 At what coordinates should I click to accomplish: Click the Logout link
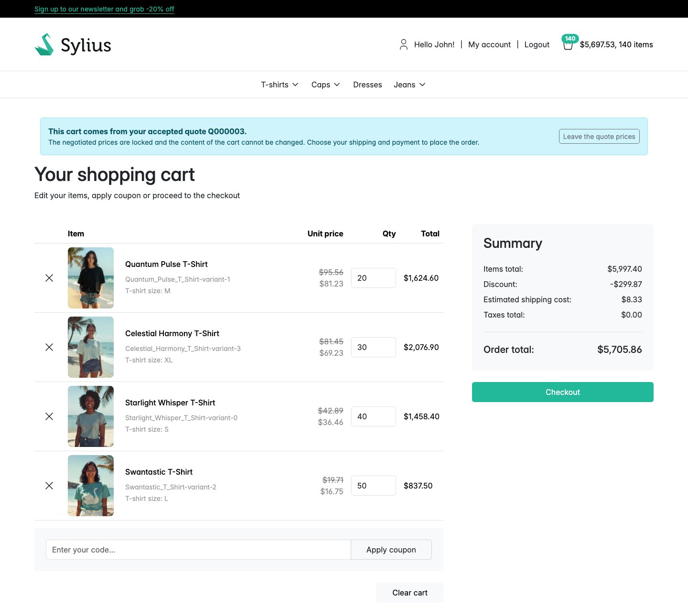click(x=537, y=44)
